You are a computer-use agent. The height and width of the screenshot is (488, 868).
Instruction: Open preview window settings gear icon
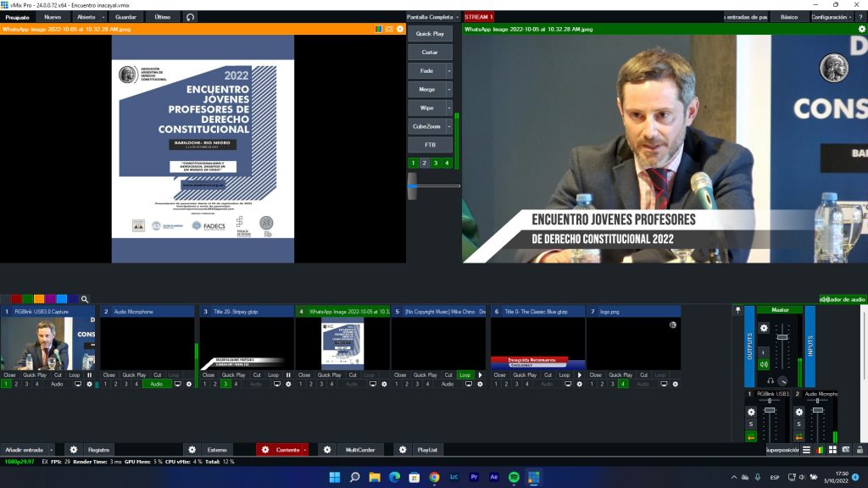point(400,29)
